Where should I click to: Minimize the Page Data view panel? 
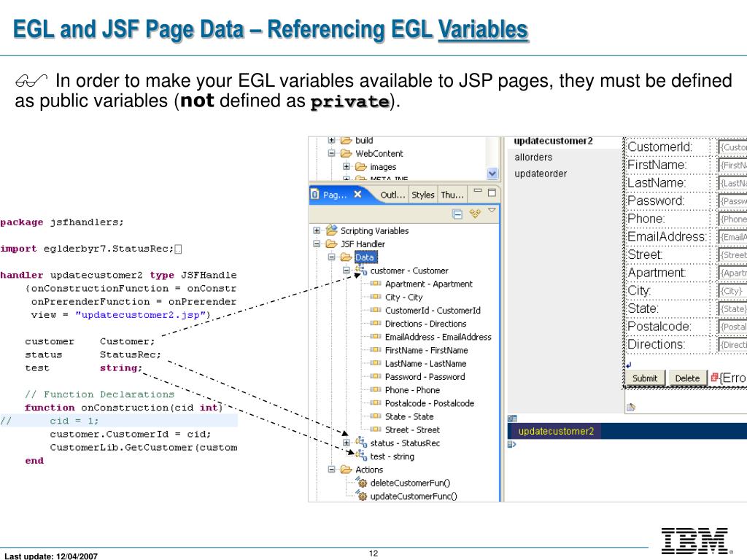point(477,191)
